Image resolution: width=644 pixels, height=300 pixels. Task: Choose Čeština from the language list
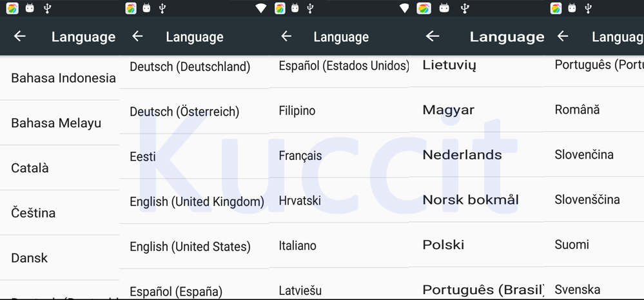[x=34, y=213]
